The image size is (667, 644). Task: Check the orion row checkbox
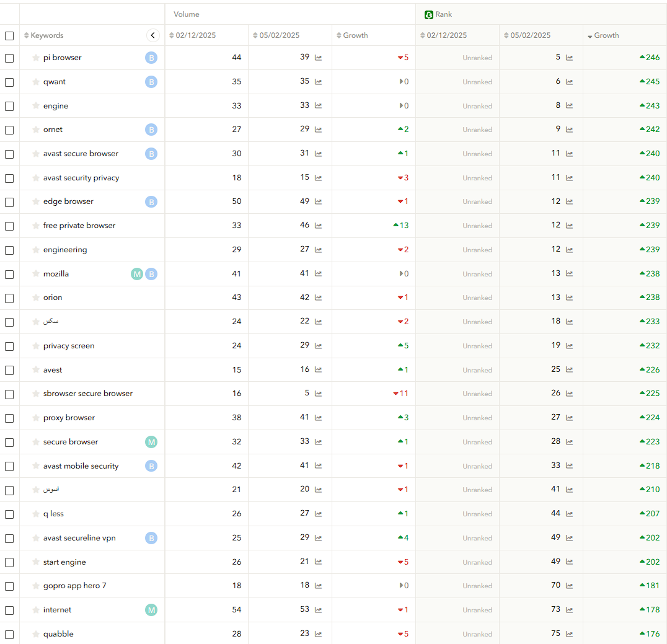(x=9, y=298)
